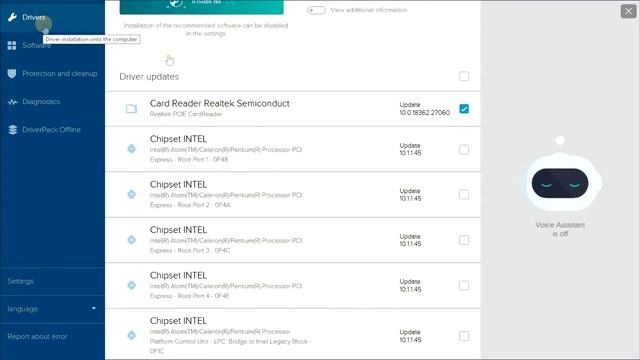Open the DriverPack Offline section

pos(52,130)
